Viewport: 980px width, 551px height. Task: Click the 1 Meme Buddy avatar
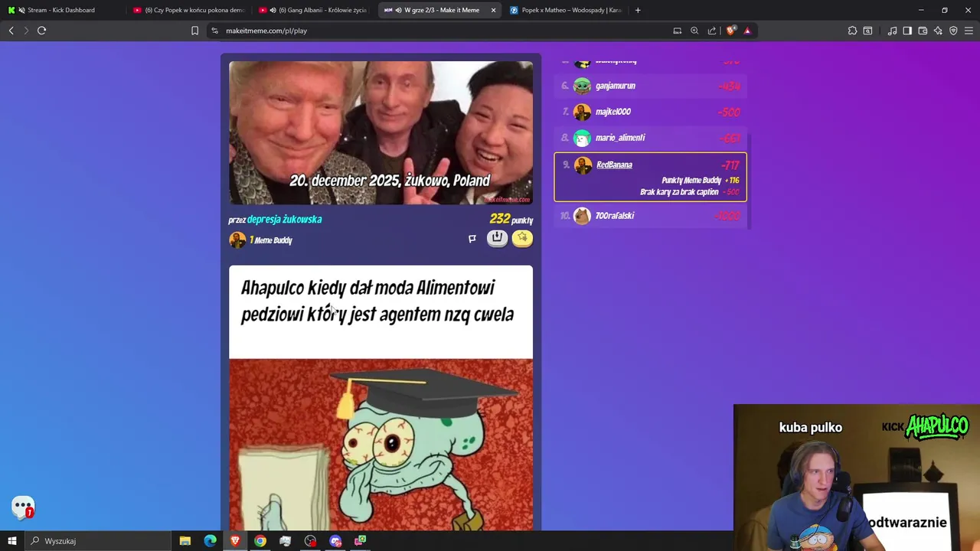click(x=237, y=240)
